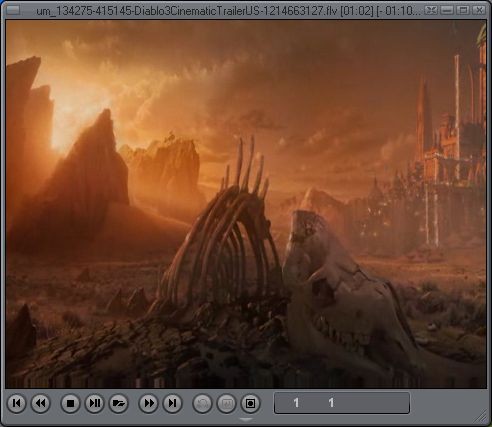
Task: Expand the panel using the bottom arrow
Action: tap(246, 420)
